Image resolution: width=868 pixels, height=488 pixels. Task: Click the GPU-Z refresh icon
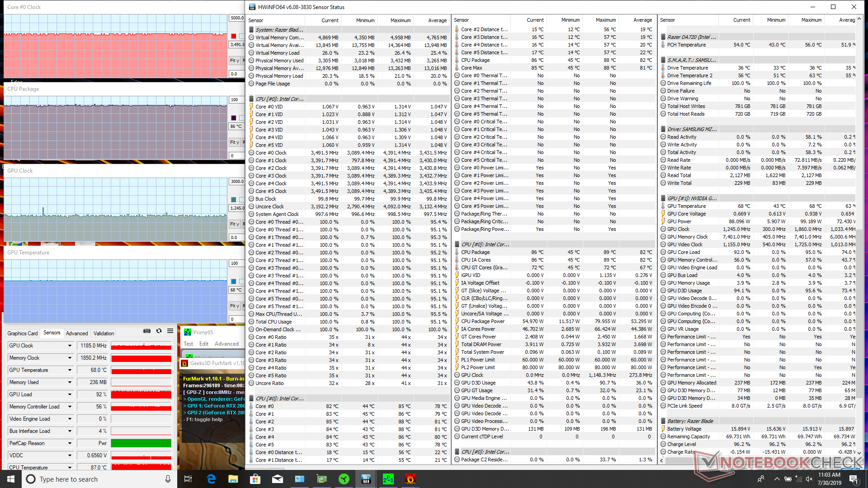click(159, 331)
